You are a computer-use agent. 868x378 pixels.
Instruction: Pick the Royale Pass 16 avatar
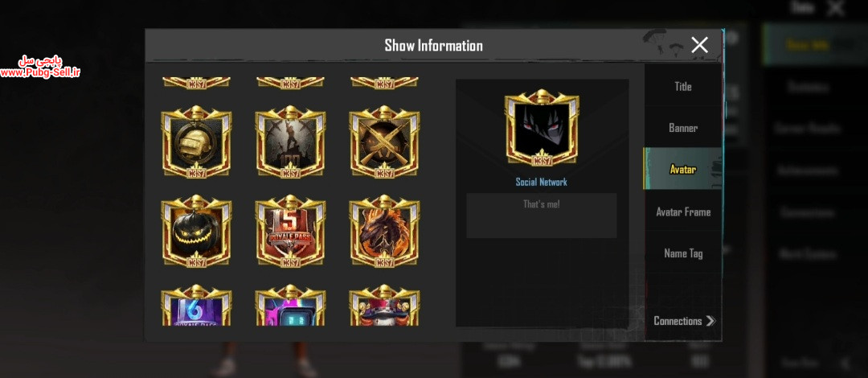[196, 305]
